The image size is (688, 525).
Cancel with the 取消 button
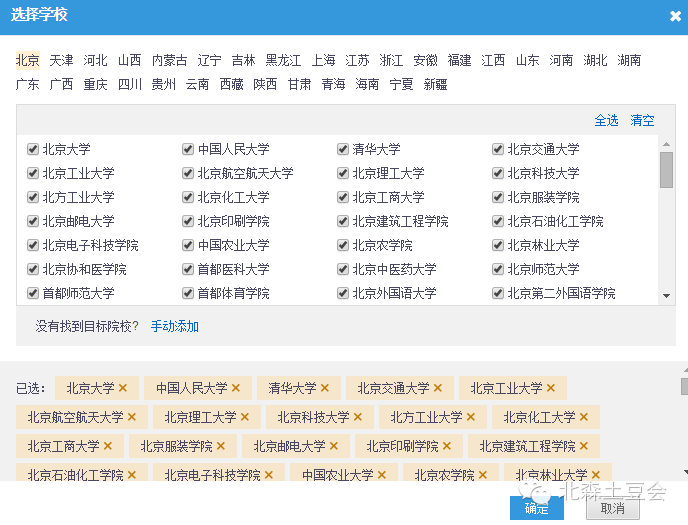point(613,508)
